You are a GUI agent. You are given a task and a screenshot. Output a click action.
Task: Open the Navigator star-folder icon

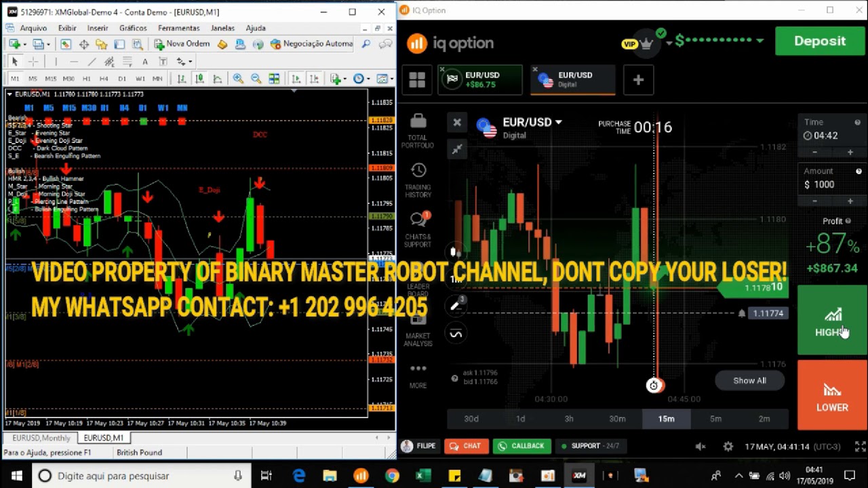pos(102,44)
